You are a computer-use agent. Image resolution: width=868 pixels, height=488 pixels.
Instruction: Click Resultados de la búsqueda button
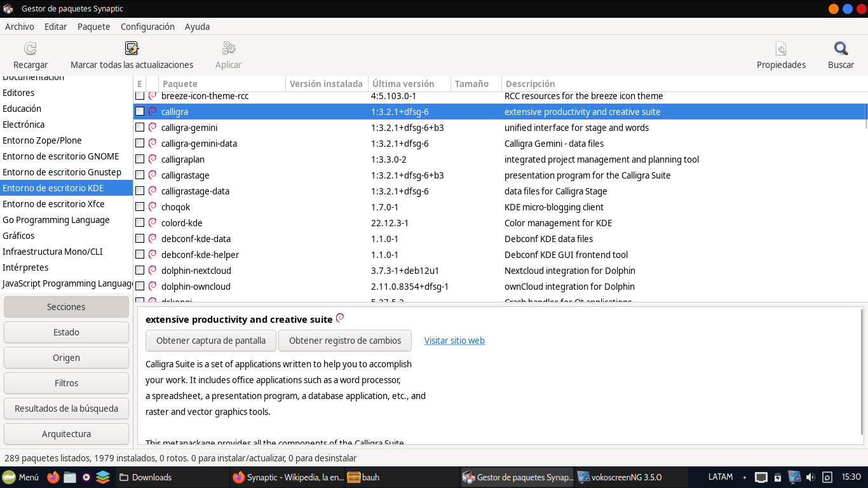click(66, 409)
